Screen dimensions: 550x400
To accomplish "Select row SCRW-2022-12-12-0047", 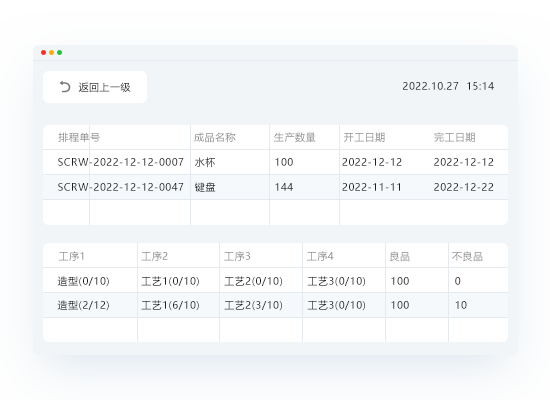I will pos(275,187).
